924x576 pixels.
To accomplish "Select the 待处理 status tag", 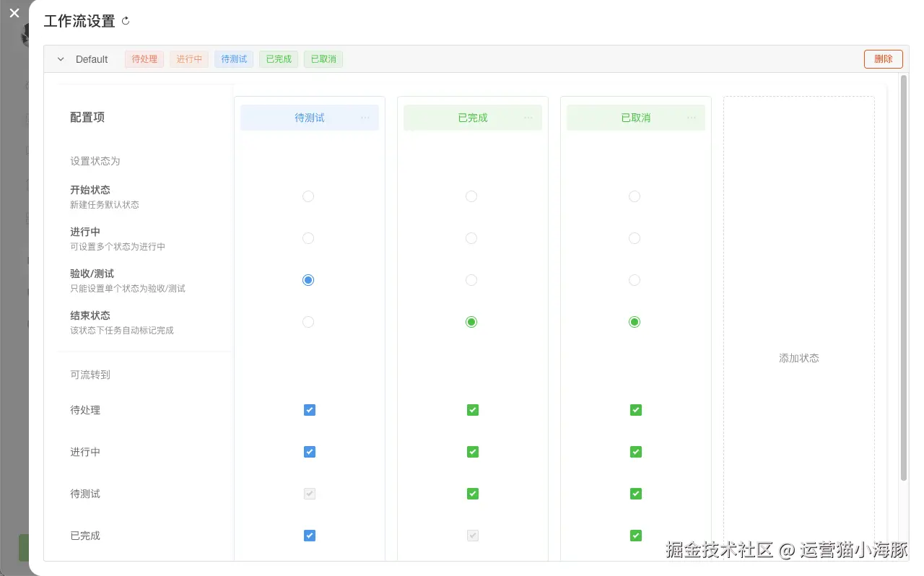I will coord(144,59).
